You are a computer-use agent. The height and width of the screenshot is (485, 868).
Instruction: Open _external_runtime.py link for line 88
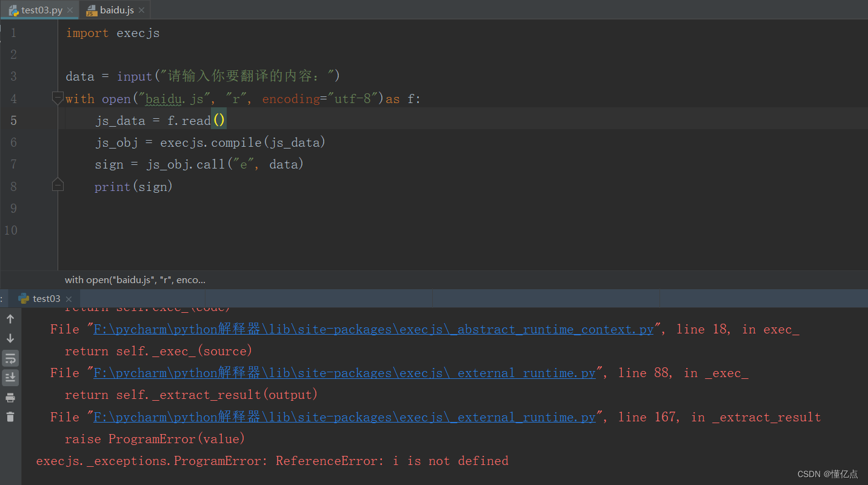tap(345, 373)
